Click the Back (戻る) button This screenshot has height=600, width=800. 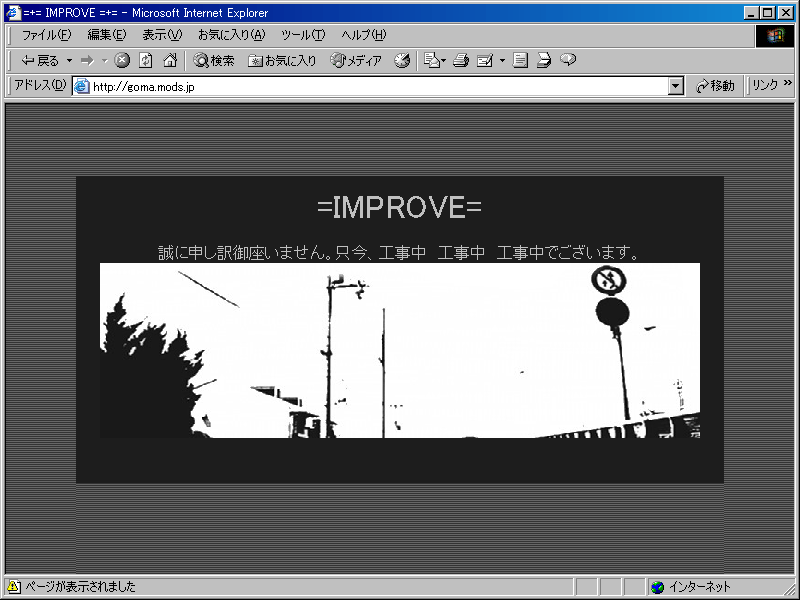(x=40, y=61)
